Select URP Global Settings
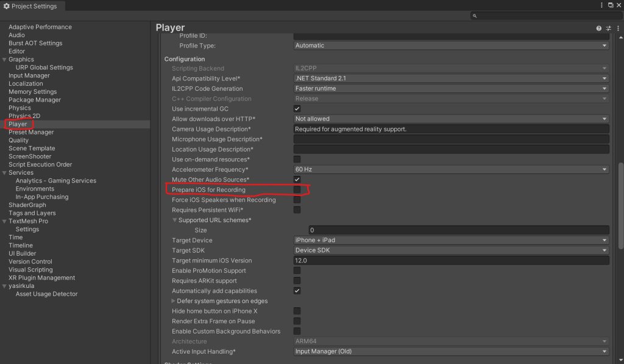 [44, 68]
